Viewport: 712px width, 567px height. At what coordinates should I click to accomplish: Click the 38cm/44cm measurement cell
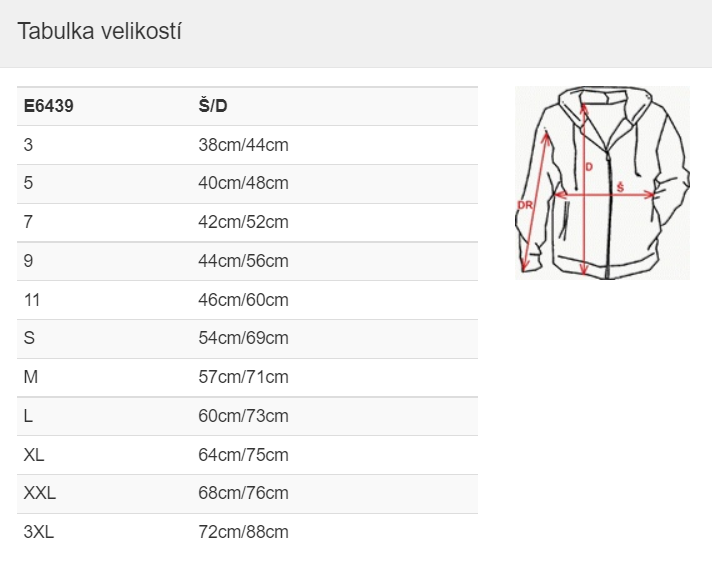(243, 145)
